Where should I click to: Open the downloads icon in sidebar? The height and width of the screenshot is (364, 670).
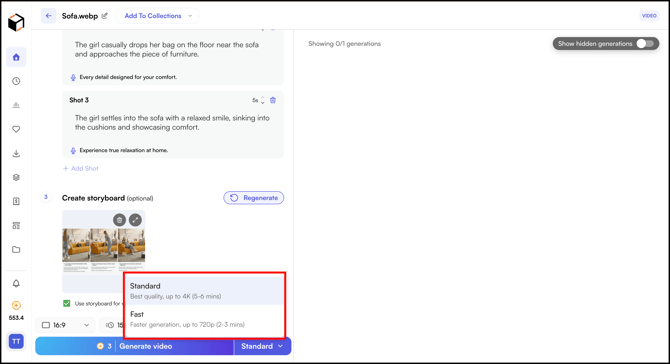pos(16,153)
